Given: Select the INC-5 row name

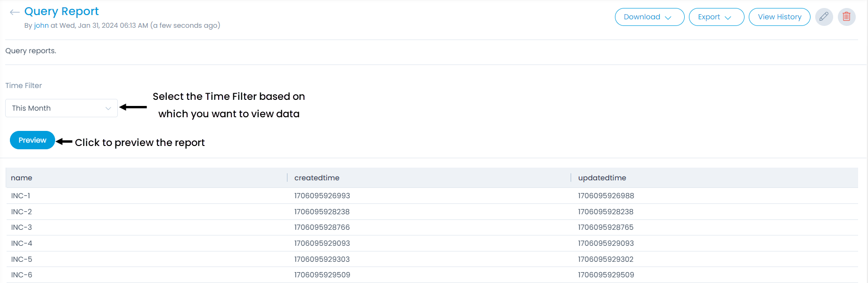Looking at the screenshot, I should [x=22, y=259].
